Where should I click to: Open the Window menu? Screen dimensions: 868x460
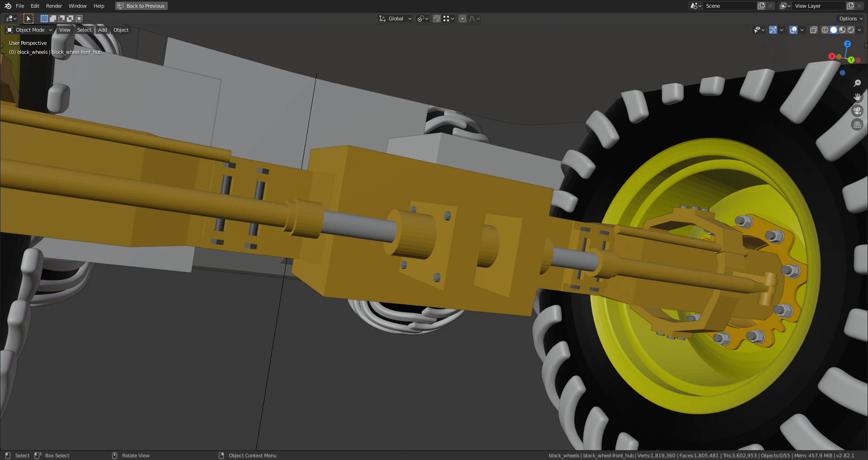(77, 6)
